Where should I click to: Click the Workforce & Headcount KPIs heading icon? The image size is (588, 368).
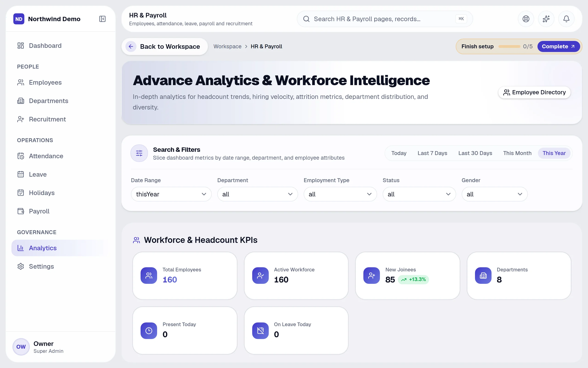click(x=136, y=240)
